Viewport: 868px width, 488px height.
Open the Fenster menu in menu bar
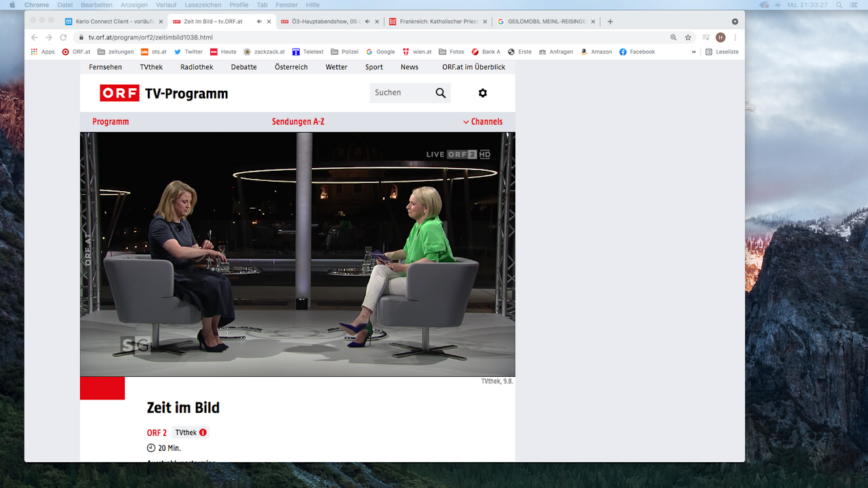[x=286, y=5]
